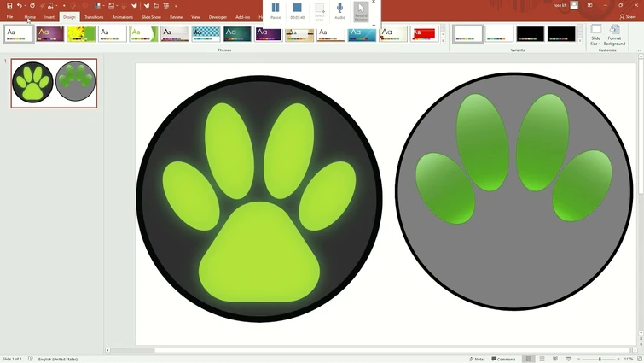Toggle the Notes pane from status bar

tap(477, 359)
